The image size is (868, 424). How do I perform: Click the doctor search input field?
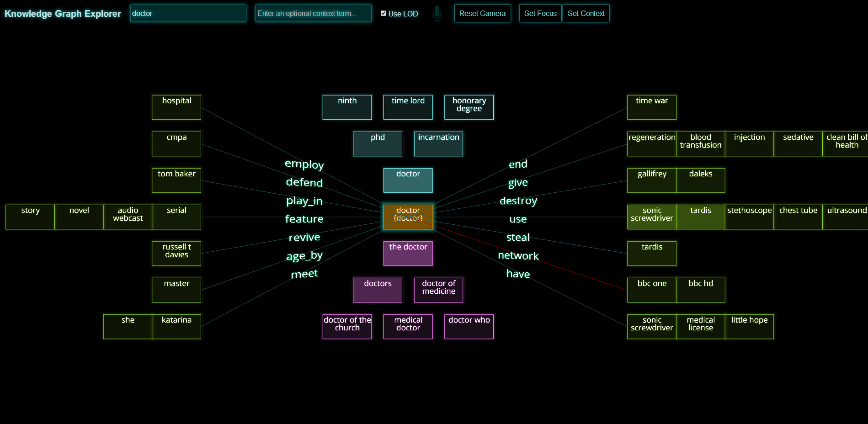[x=188, y=13]
